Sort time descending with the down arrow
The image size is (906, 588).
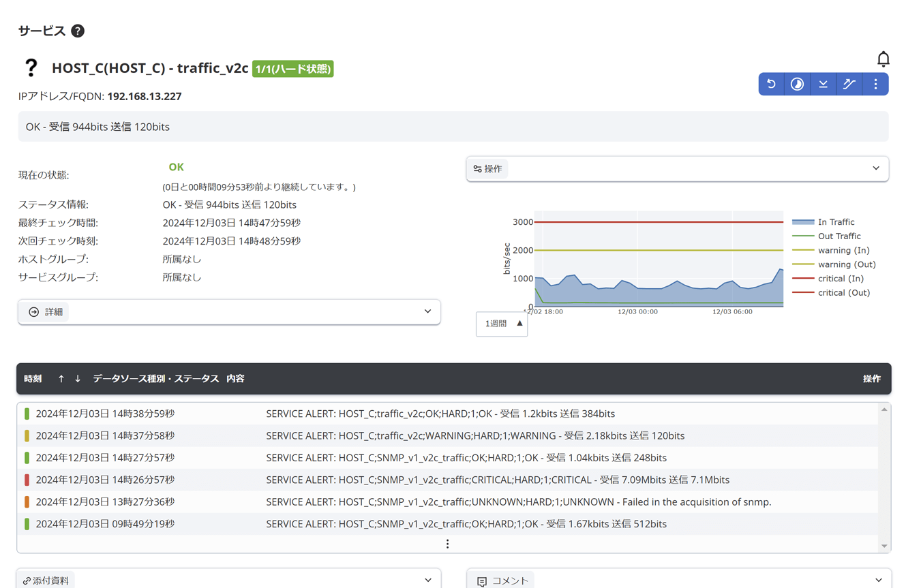(78, 379)
